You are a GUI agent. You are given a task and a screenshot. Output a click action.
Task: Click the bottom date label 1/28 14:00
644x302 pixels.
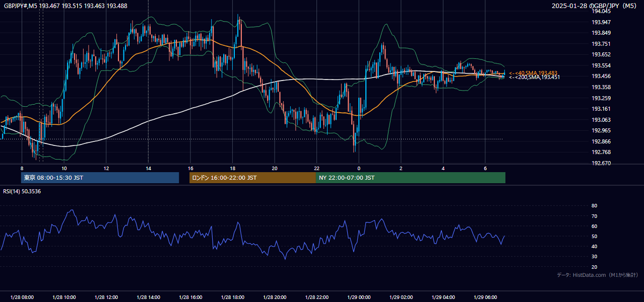(148, 297)
